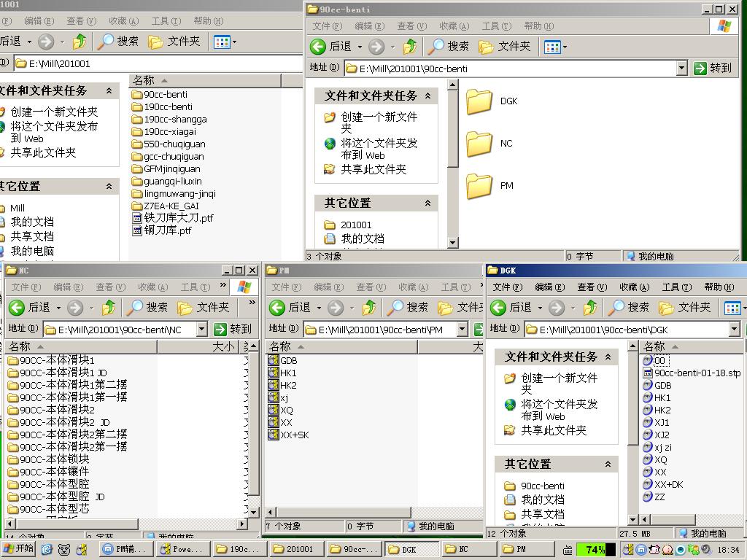Image resolution: width=747 pixels, height=560 pixels.
Task: Switch to PM辅... taskbar button
Action: [x=126, y=550]
